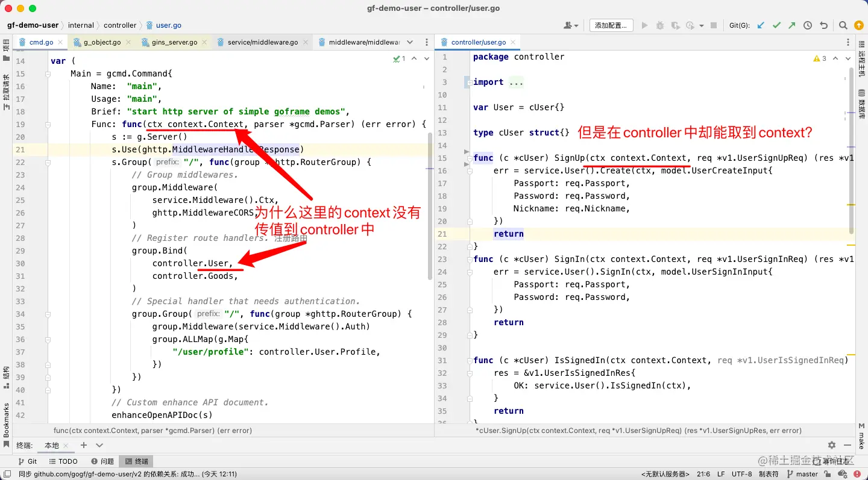Change the UTF-8 file encoding
Image resolution: width=868 pixels, height=480 pixels.
pos(741,474)
